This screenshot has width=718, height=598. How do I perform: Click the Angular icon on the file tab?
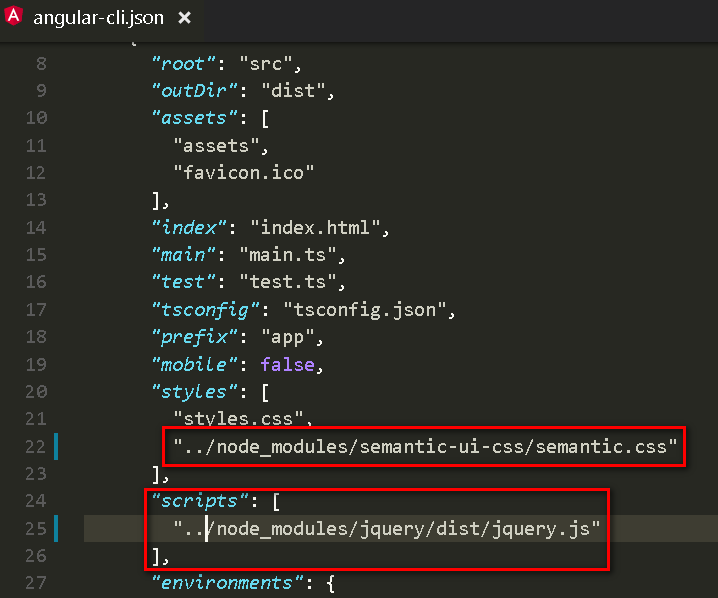pos(14,16)
